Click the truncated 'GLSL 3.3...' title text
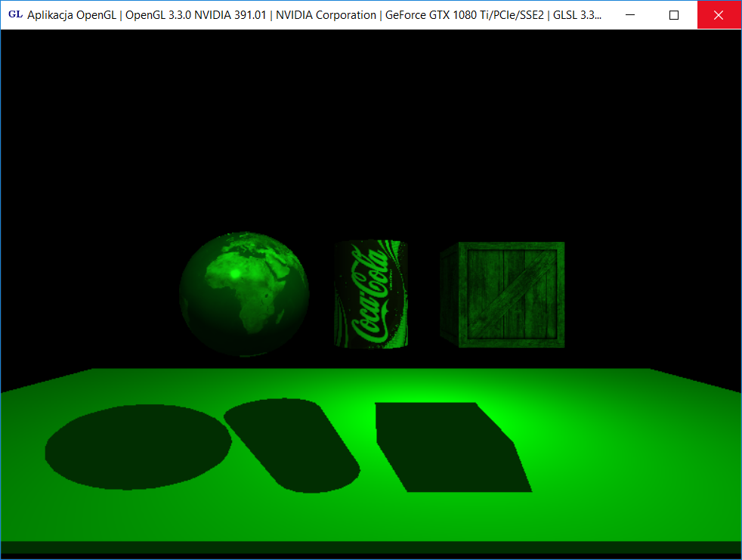Viewport: 742px width, 560px height. (x=578, y=14)
